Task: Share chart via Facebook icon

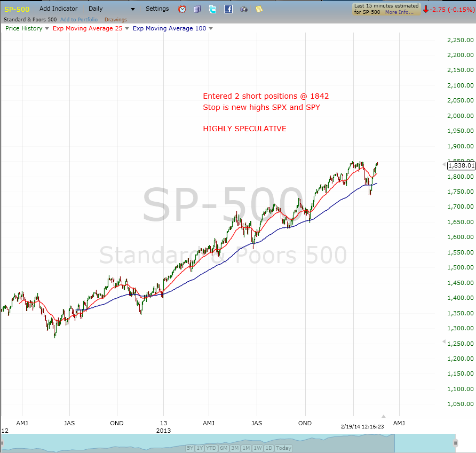Action: (x=228, y=9)
